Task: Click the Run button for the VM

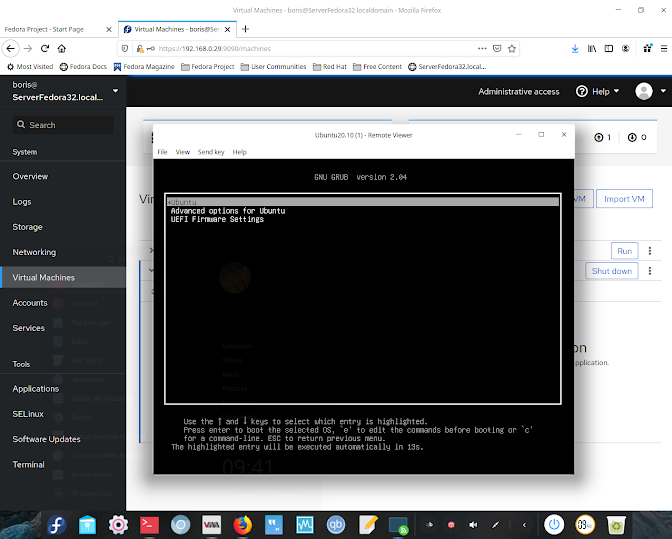Action: (x=624, y=251)
